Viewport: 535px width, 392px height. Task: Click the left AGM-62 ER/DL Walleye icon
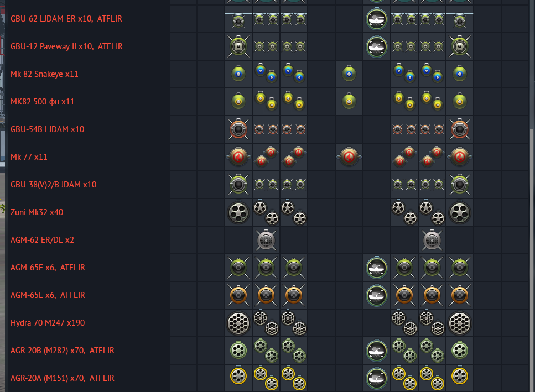pos(266,240)
